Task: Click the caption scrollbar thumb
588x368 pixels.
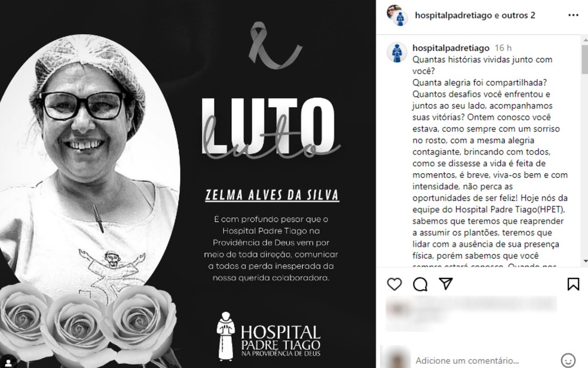Action: click(x=584, y=59)
